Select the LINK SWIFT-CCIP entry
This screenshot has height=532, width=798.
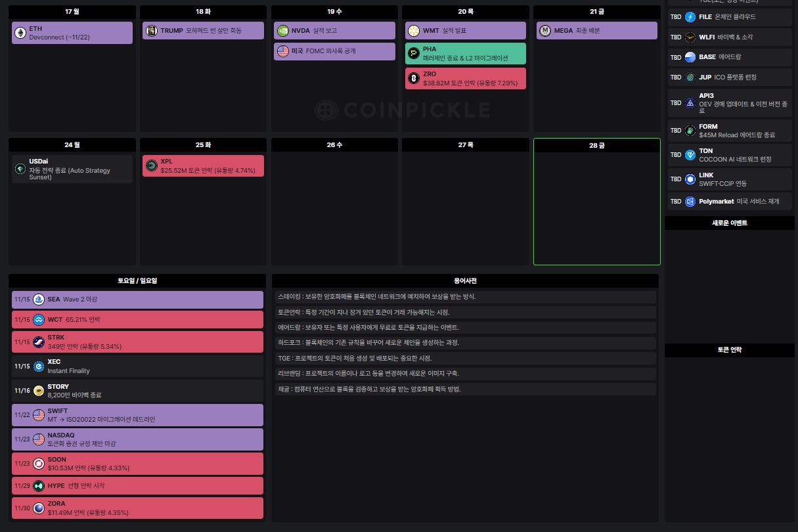click(729, 179)
